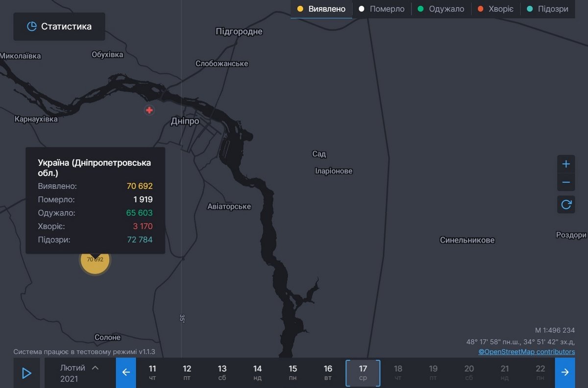The height and width of the screenshot is (388, 588).
Task: Select date 11 чт on timeline
Action: point(152,373)
